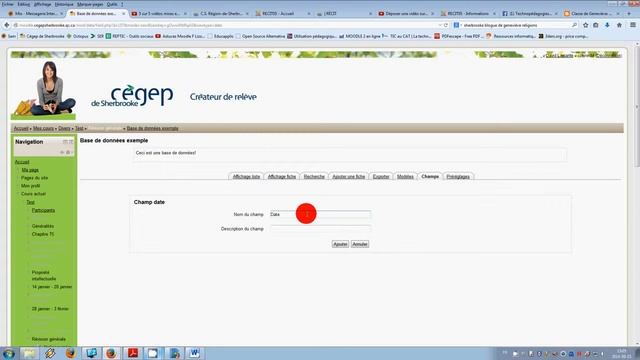The width and height of the screenshot is (640, 360).
Task: Open the Firefox Marque-pages menu
Action: point(90,4)
